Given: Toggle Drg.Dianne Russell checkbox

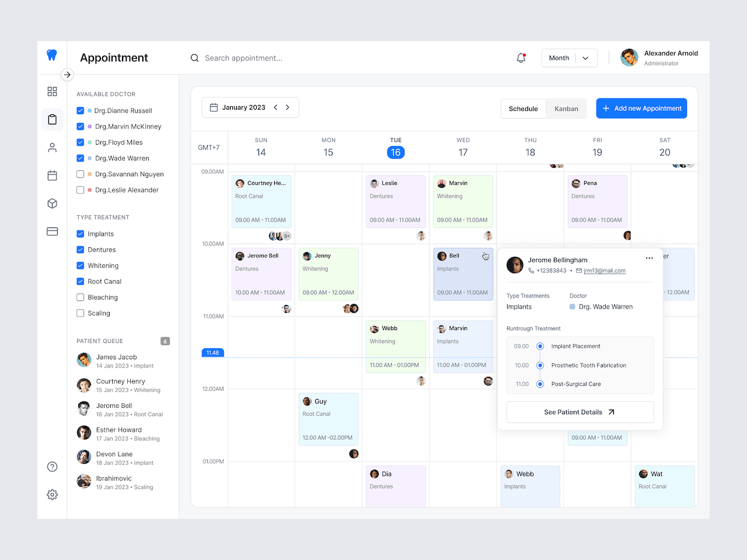Looking at the screenshot, I should [x=81, y=110].
